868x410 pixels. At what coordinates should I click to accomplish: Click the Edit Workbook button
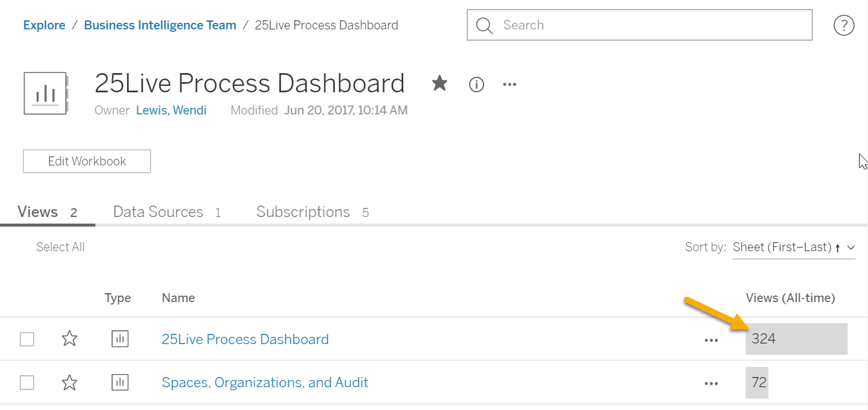87,161
